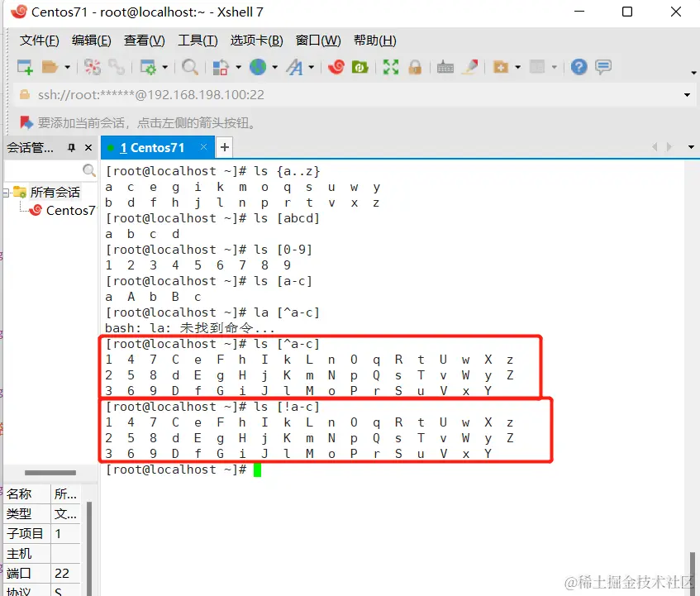This screenshot has width=700, height=596.
Task: Open toolbar overflow options arrow
Action: tap(693, 73)
